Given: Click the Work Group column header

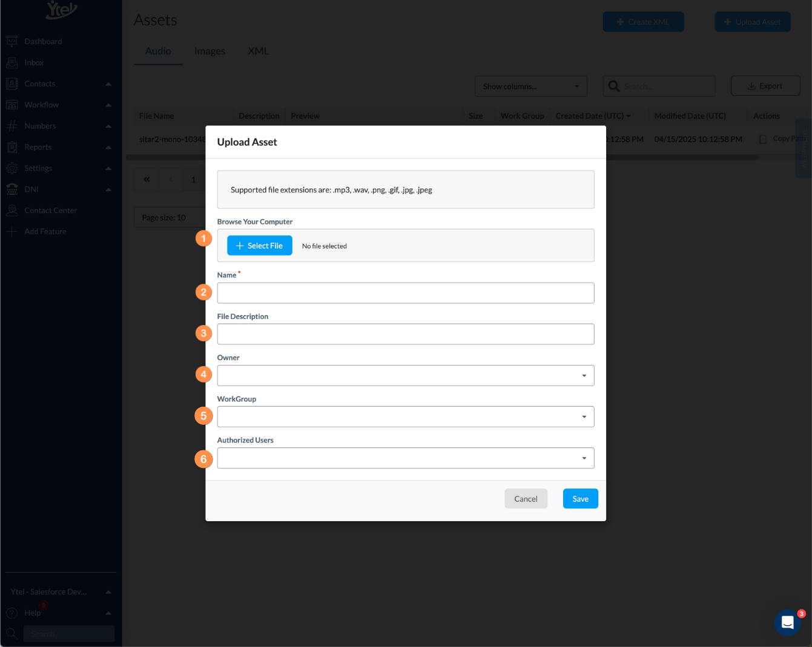Looking at the screenshot, I should point(522,116).
